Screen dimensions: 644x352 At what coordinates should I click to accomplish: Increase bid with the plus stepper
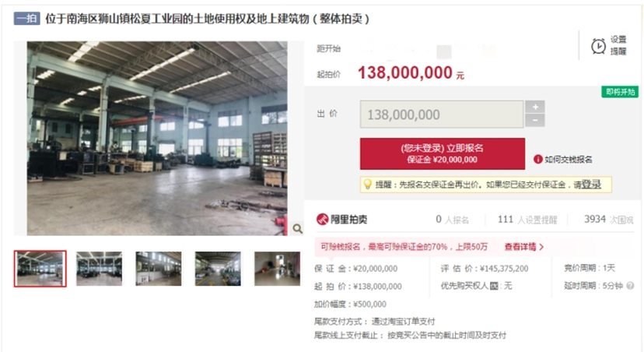click(535, 107)
